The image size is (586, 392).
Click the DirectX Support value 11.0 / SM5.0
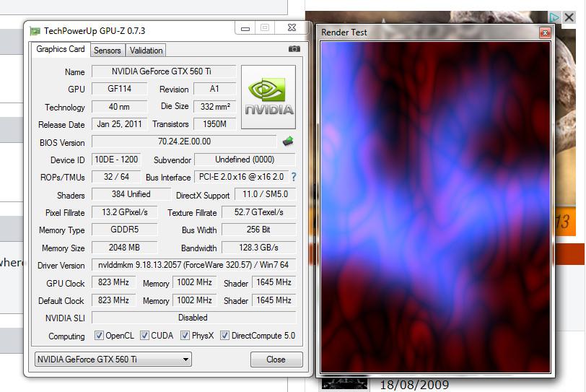(x=265, y=194)
